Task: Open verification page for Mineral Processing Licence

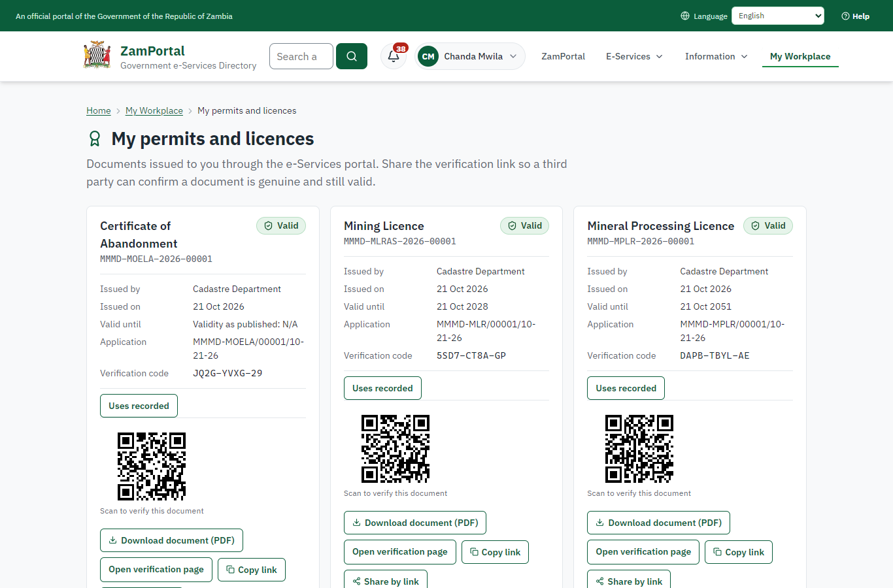Action: point(643,552)
